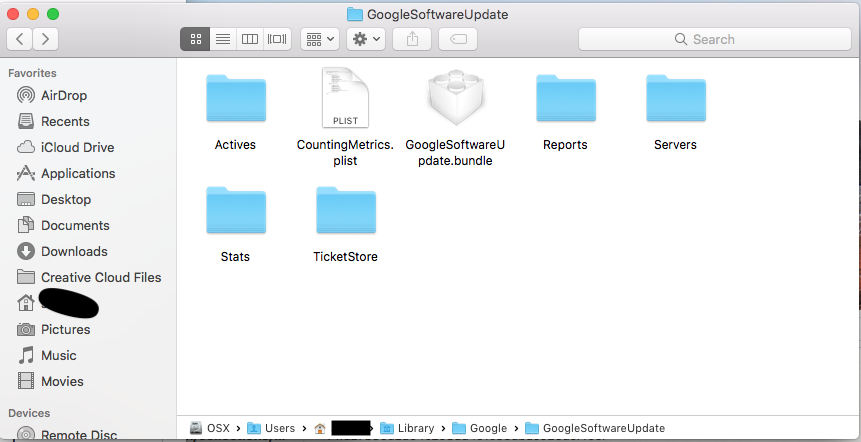
Task: Open the home folder sidebar item
Action: pyautogui.click(x=58, y=303)
